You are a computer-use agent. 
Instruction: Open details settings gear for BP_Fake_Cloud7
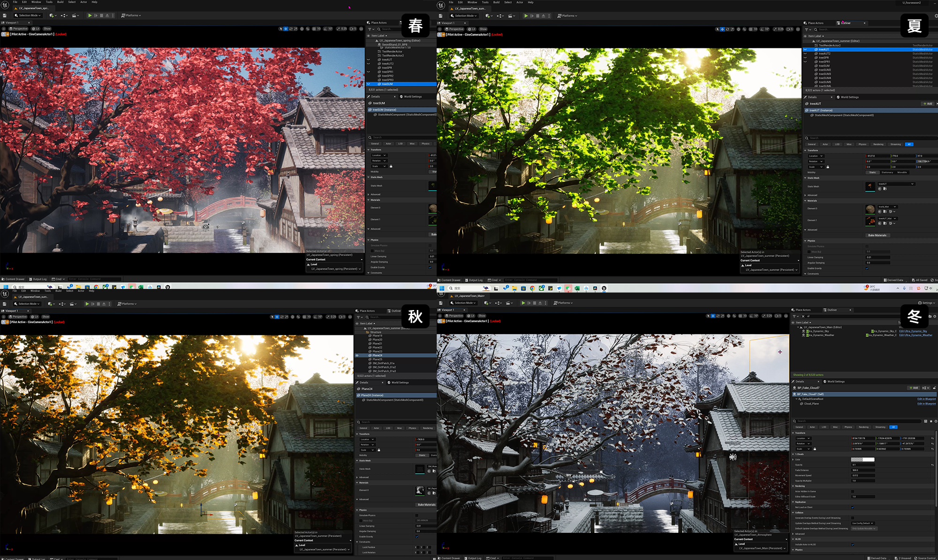936,421
